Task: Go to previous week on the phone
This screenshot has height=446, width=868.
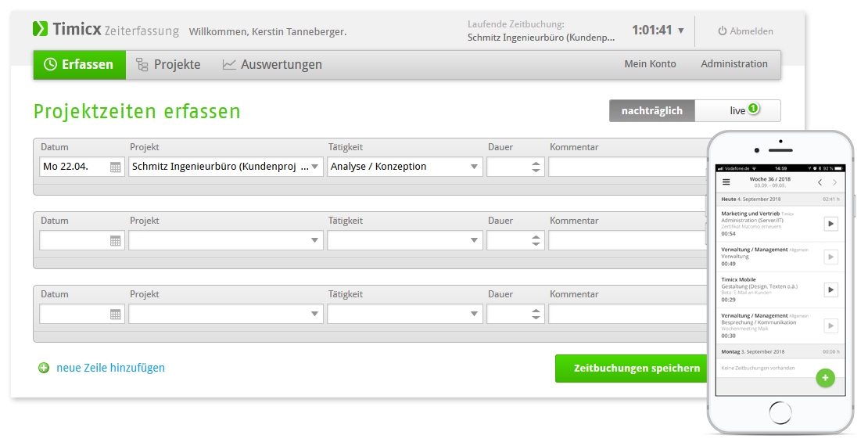Action: click(x=820, y=182)
